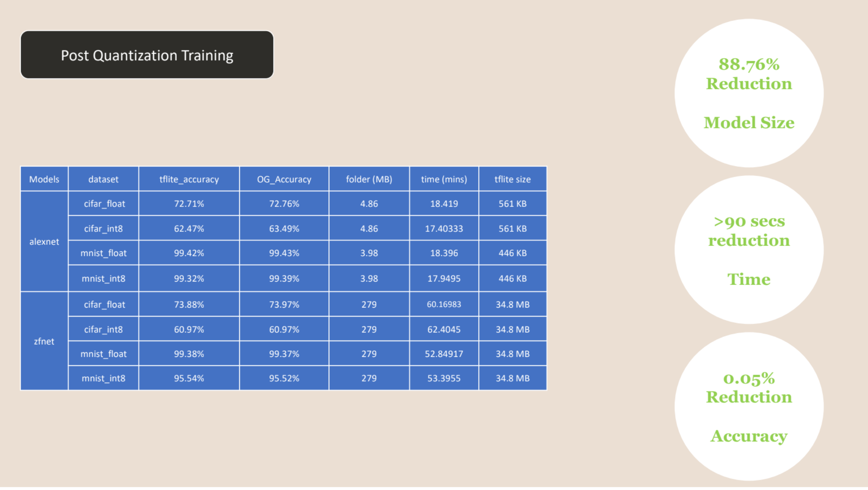Click the >90 secs reduction Time circle

tap(749, 250)
